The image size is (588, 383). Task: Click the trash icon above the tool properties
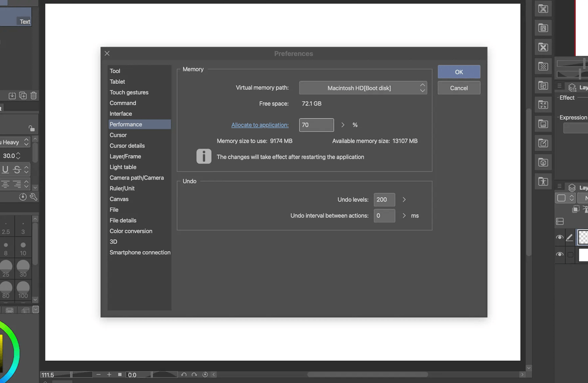(34, 96)
